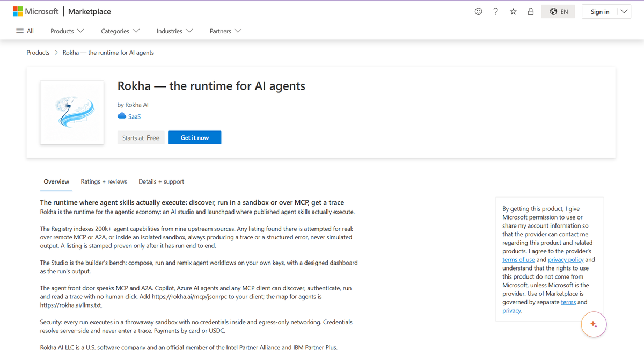Click the padlock icon in header
This screenshot has height=350, width=644.
coord(531,11)
